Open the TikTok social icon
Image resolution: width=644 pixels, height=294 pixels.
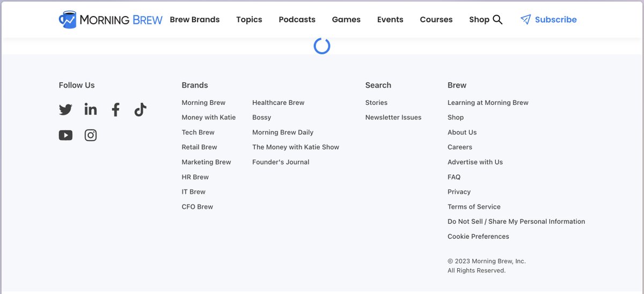coord(141,110)
